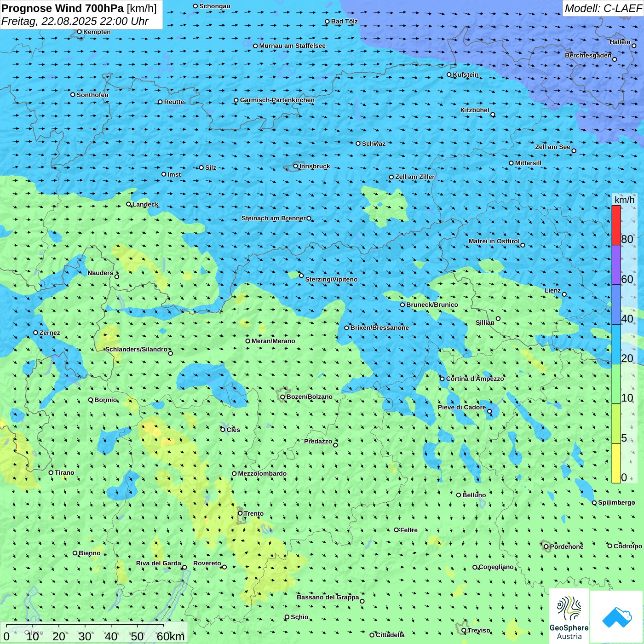Click the 'Conegliano' label
Image resolution: width=644 pixels, height=644 pixels.
[x=496, y=567]
